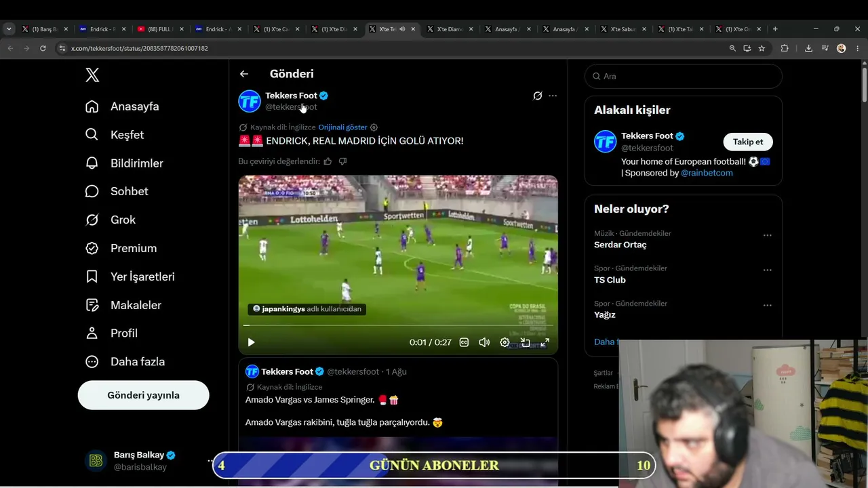This screenshot has width=868, height=488.
Task: Open options for Yağız trend
Action: click(x=767, y=305)
